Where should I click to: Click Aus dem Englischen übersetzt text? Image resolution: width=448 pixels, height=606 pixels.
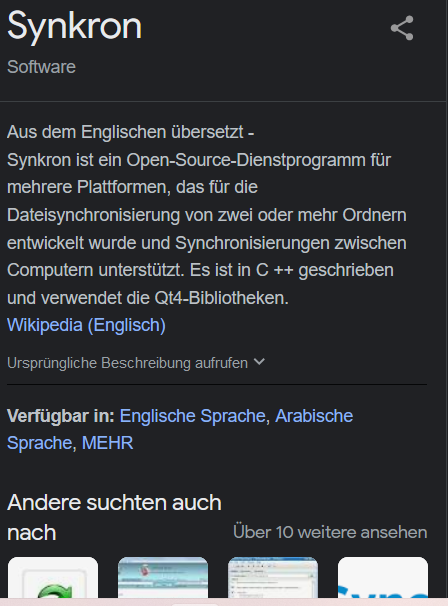[130, 132]
